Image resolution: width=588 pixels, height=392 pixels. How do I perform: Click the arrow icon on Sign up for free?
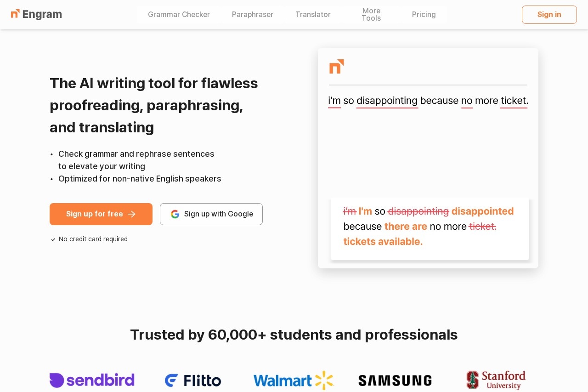pyautogui.click(x=132, y=214)
